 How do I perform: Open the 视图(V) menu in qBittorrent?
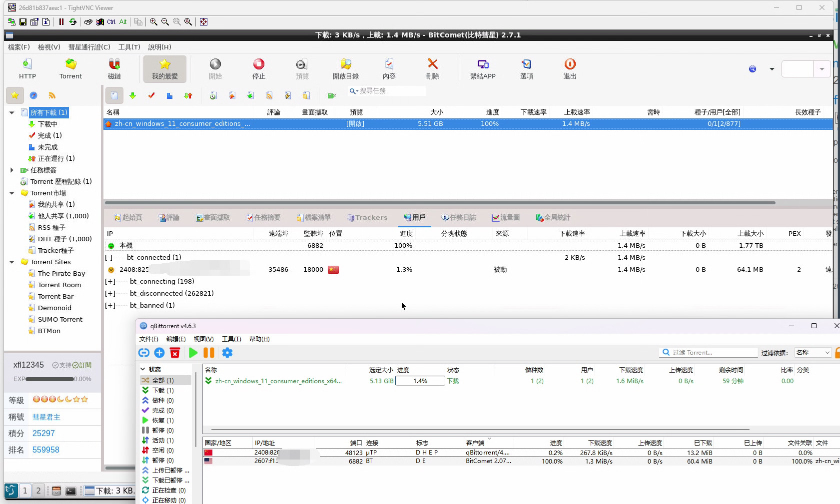point(203,339)
